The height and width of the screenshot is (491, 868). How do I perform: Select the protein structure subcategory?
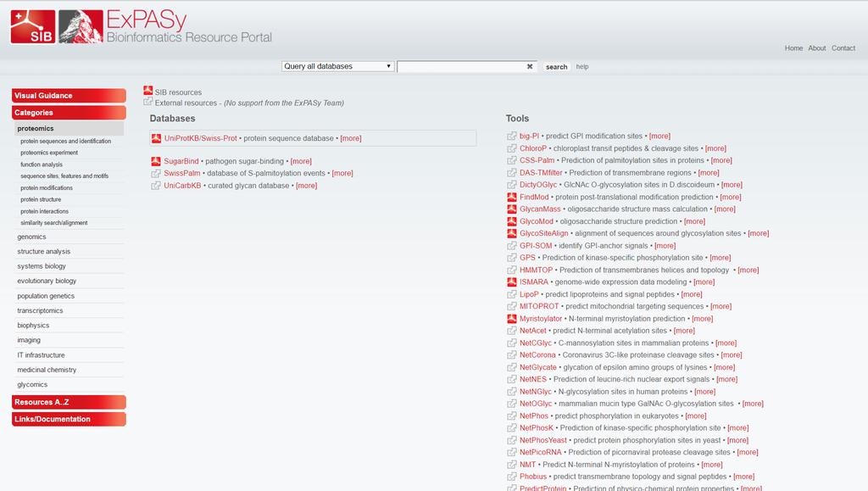click(x=41, y=199)
